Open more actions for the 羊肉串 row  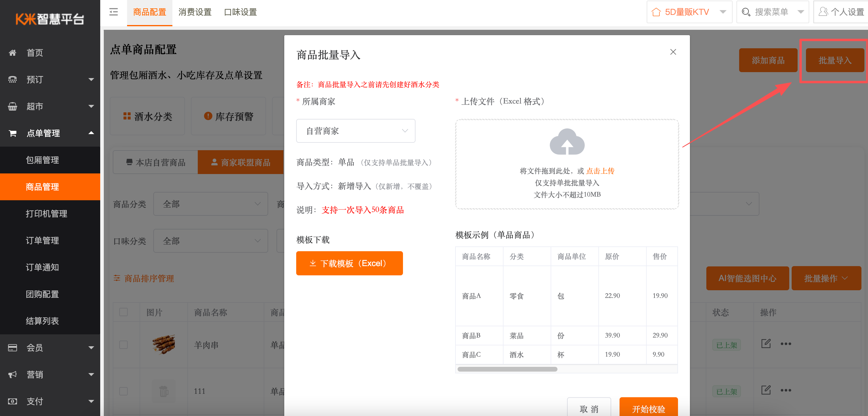coord(785,344)
